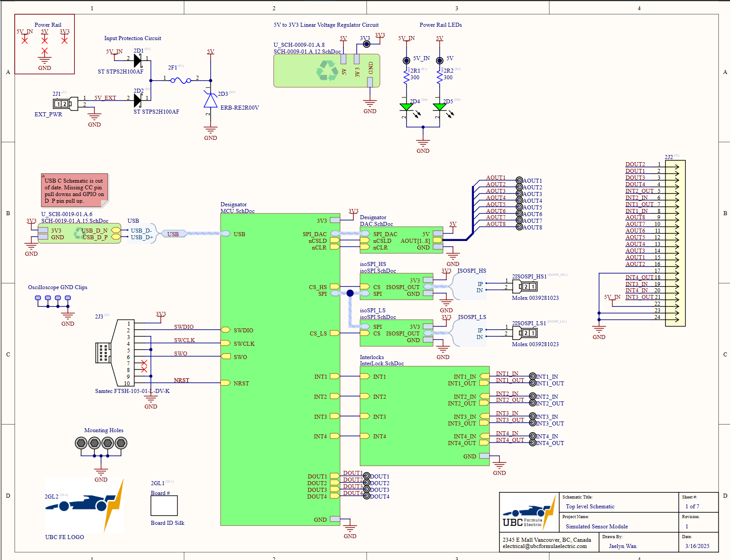Click the 2F1 fuse symbol
Image resolution: width=730 pixels, height=560 pixels.
[x=181, y=81]
